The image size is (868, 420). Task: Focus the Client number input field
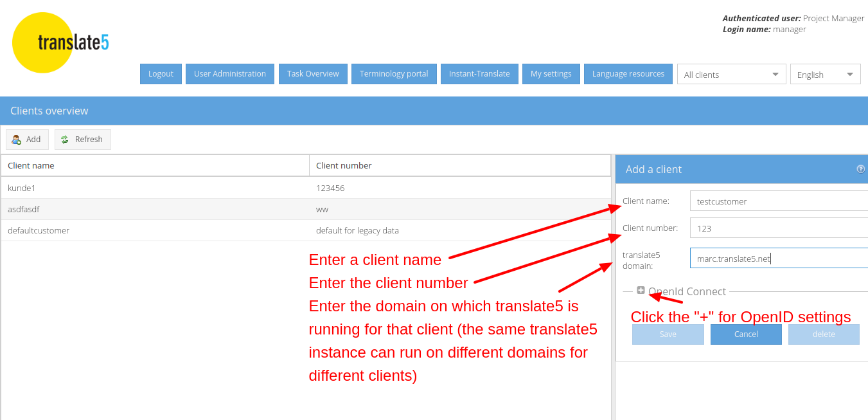[779, 228]
